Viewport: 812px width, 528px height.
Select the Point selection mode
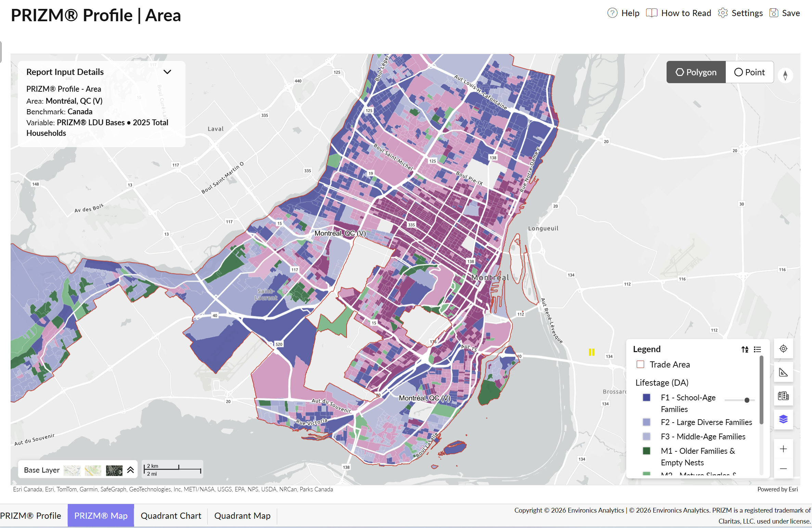(749, 72)
